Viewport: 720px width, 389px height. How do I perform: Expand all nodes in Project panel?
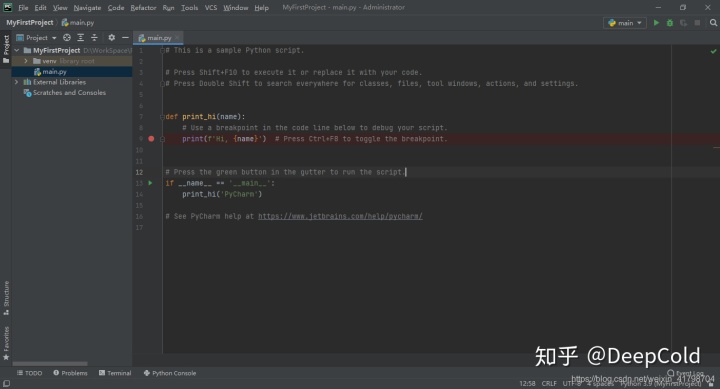pyautogui.click(x=81, y=38)
